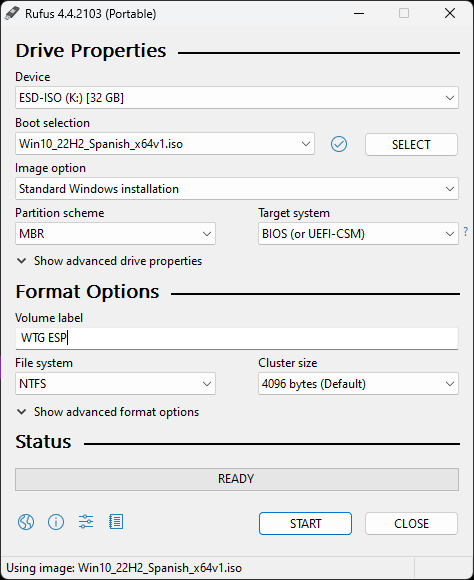Click the Volume label text field
The height and width of the screenshot is (580, 474).
(237, 338)
